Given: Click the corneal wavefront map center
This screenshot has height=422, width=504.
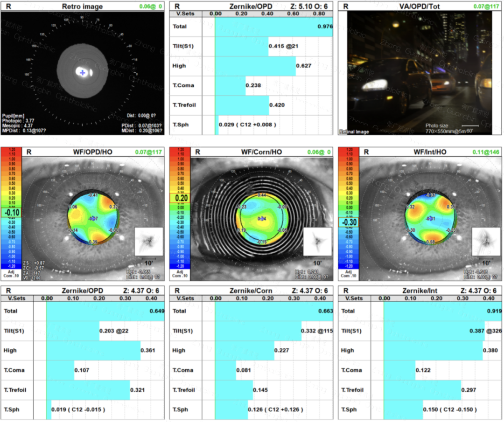Looking at the screenshot, I should 262,218.
